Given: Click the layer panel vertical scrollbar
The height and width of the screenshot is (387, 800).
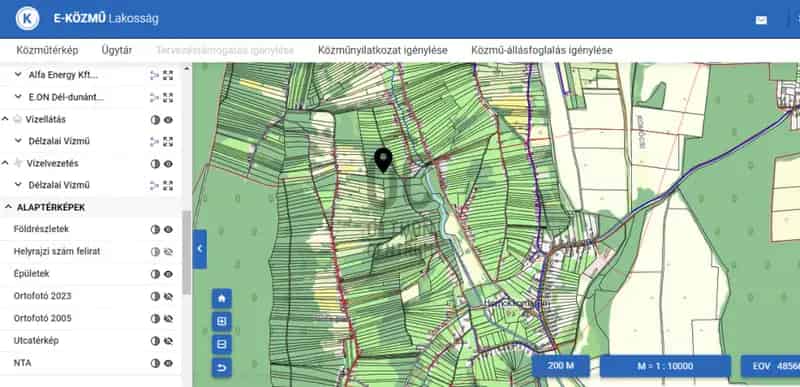Looking at the screenshot, I should click(x=186, y=252).
